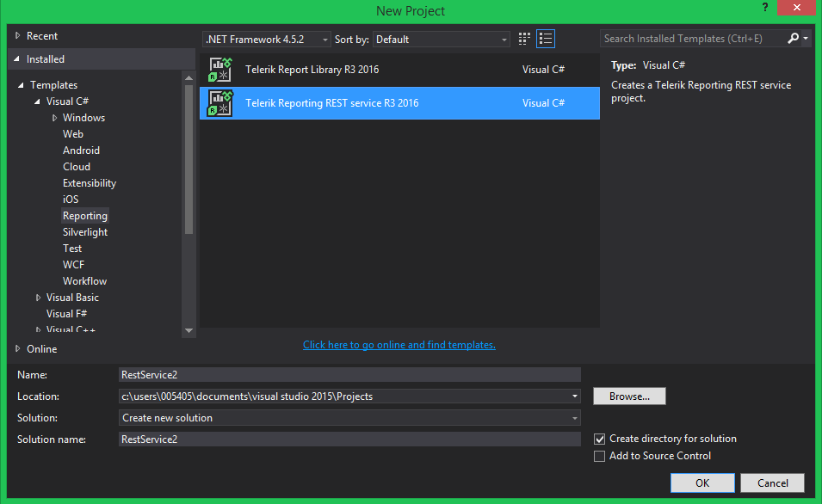Viewport: 822px width, 504px height.
Task: Expand the Windows tree node
Action: click(54, 118)
